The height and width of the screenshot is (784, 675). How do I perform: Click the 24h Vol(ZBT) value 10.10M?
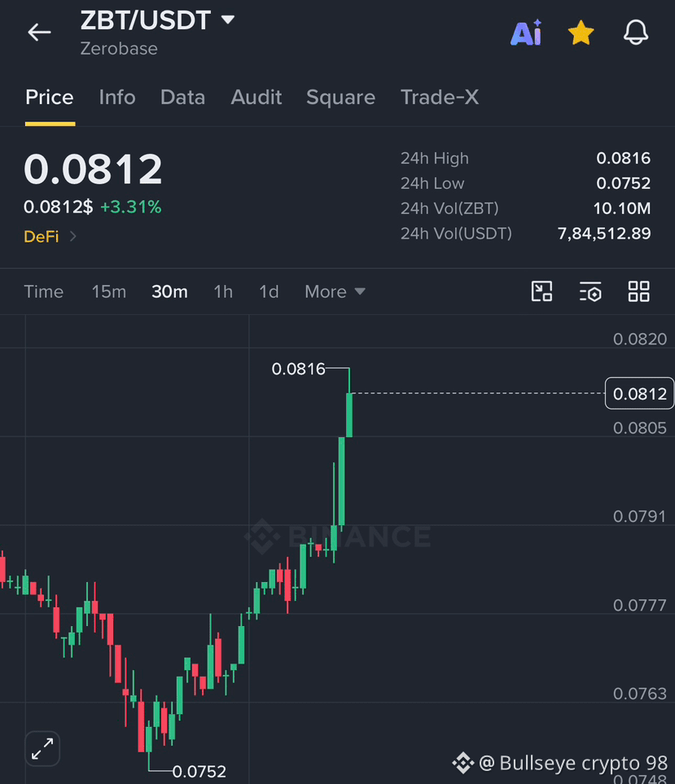[x=621, y=208]
